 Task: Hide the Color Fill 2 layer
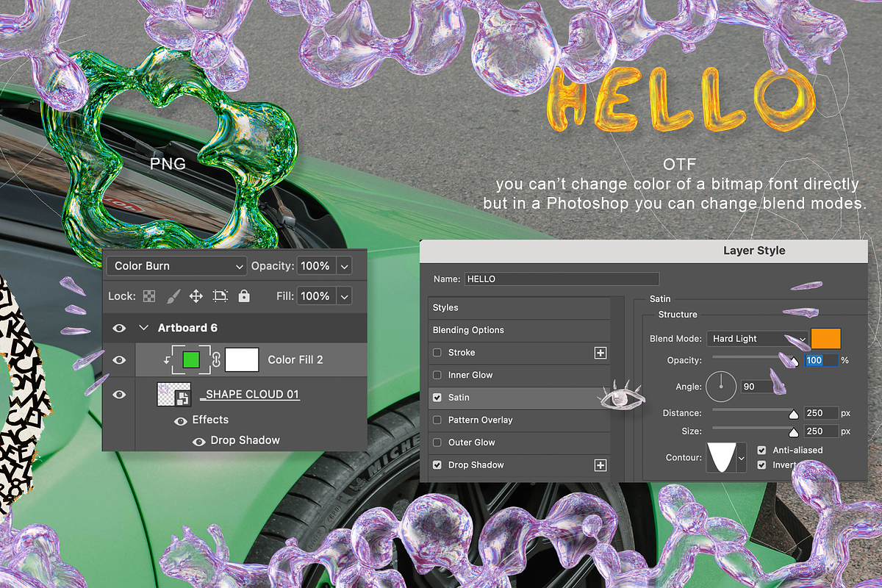point(120,360)
